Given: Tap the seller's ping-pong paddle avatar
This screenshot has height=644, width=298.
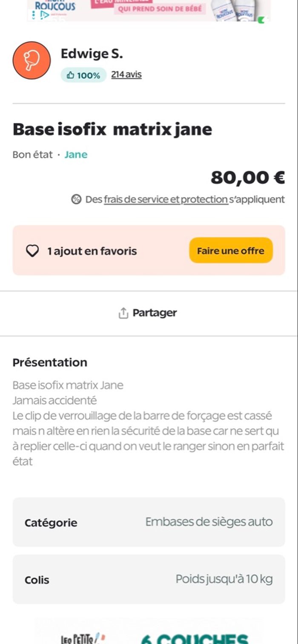Looking at the screenshot, I should (x=32, y=60).
